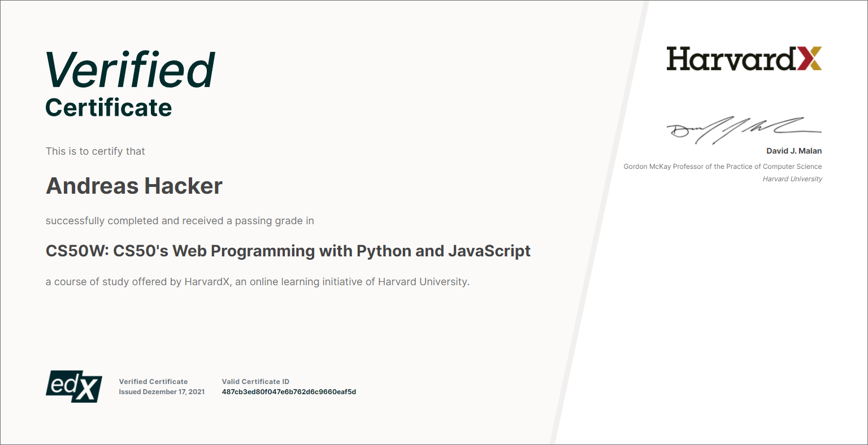Select the recipient name Andreas Hacker
Image resolution: width=868 pixels, height=445 pixels.
[134, 186]
